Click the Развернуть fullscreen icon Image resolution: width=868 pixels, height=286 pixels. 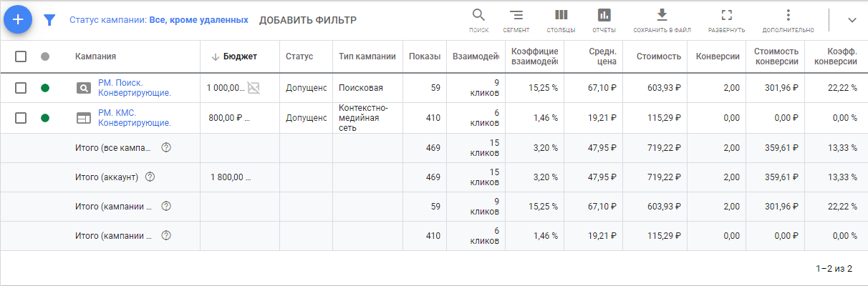coord(727,15)
